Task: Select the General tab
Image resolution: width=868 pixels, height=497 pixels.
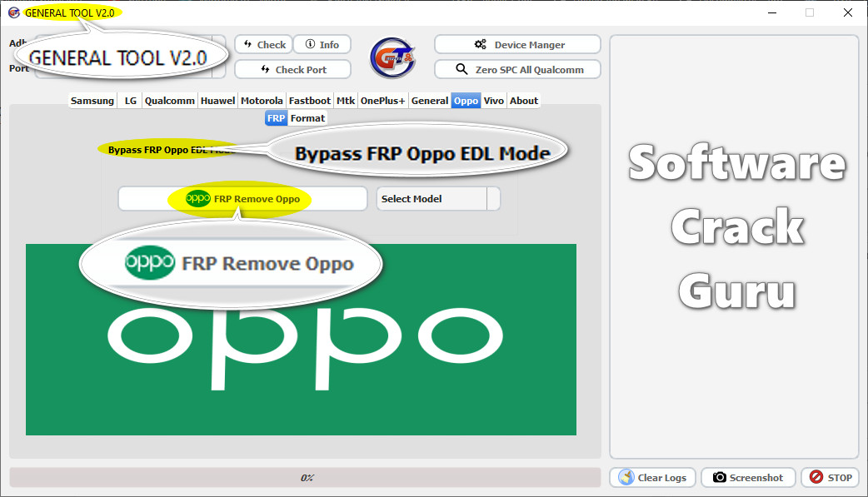Action: pyautogui.click(x=430, y=101)
